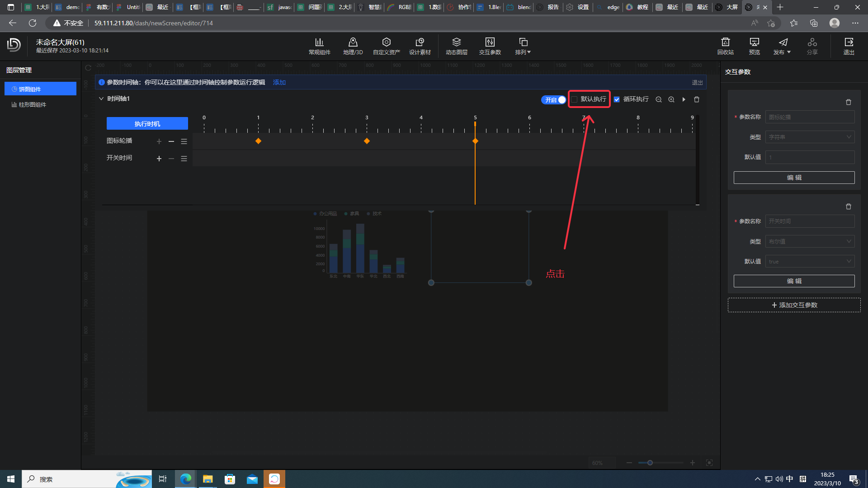Open 自定义资产 custom assets
Viewport: 868px width, 488px height.
(x=386, y=46)
